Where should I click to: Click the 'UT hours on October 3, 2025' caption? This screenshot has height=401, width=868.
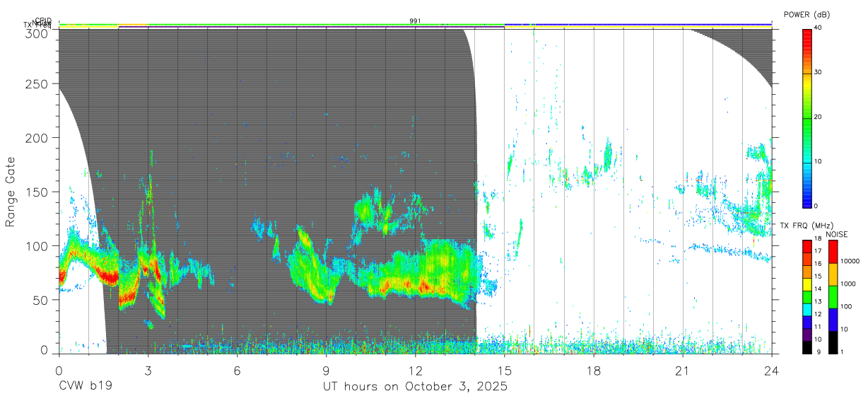coord(416,387)
